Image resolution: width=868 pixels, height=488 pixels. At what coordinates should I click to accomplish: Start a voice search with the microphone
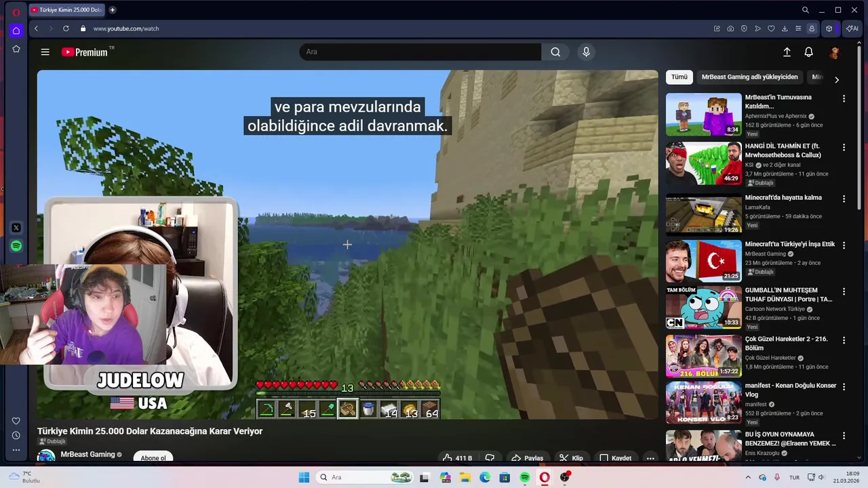point(587,52)
